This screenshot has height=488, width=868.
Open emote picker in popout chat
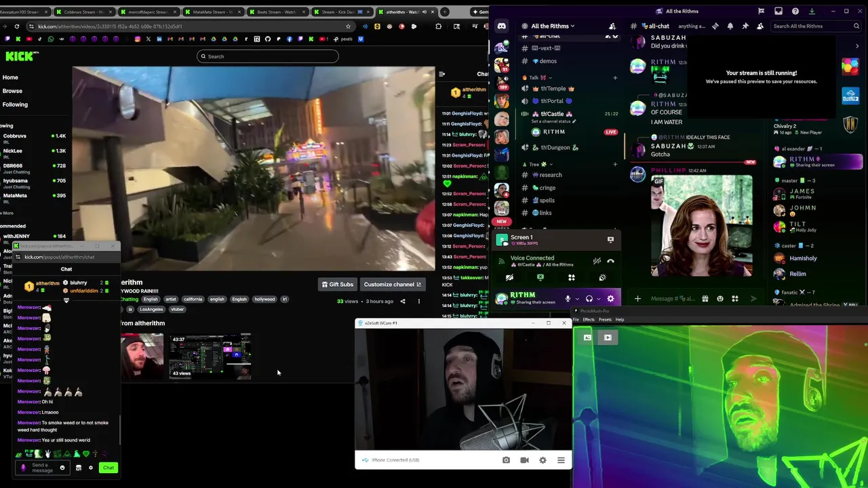62,468
